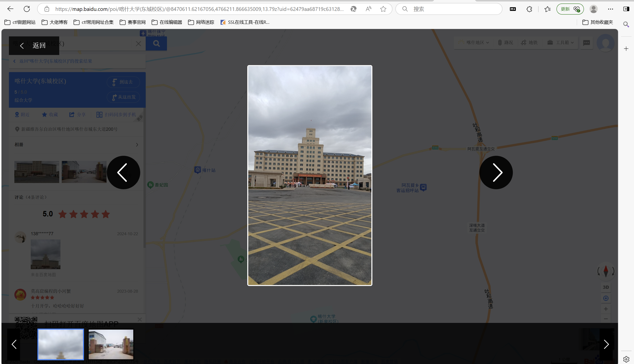Image resolution: width=634 pixels, height=364 pixels.
Task: Show previous photo with large left arrow
Action: coord(123,173)
